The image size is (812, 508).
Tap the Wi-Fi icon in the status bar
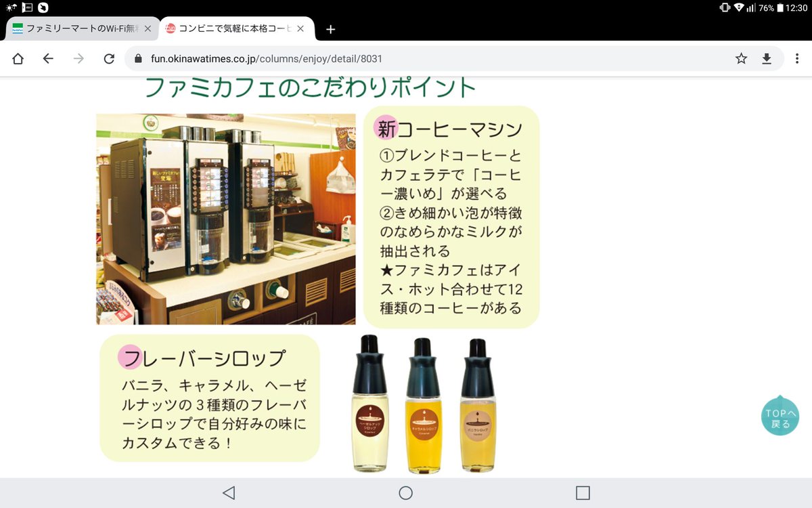pyautogui.click(x=739, y=8)
